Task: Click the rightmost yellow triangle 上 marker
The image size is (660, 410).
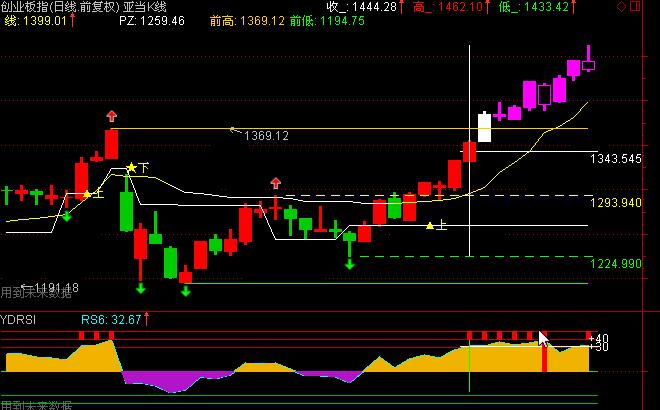Action: click(430, 225)
